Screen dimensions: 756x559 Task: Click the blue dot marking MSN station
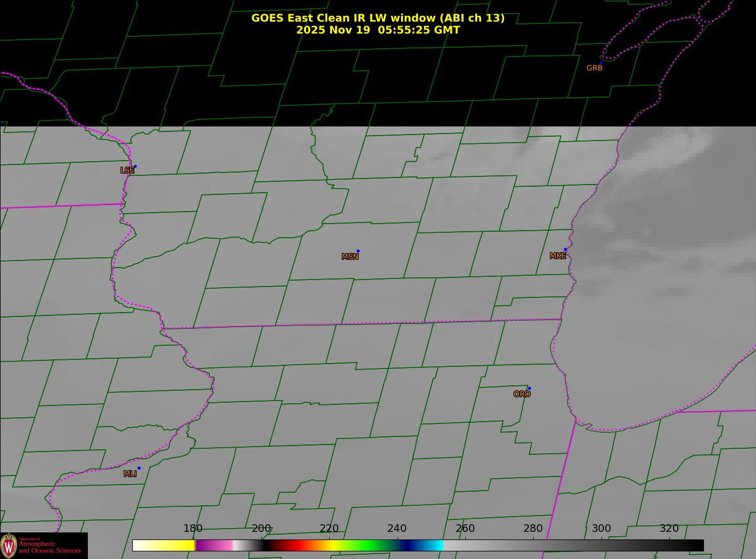(x=358, y=251)
